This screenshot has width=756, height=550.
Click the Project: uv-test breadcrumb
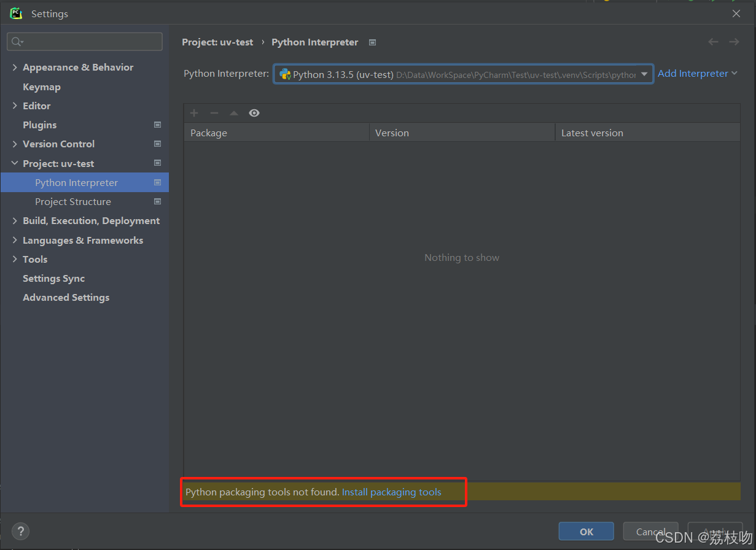tap(217, 42)
